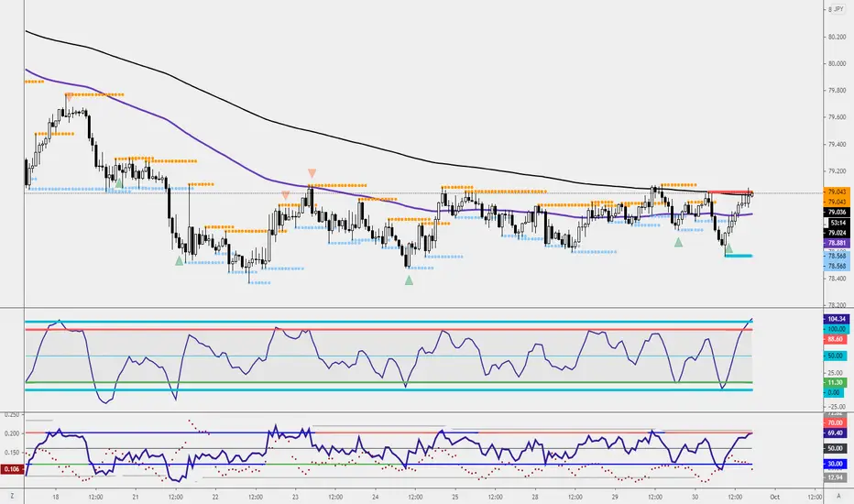Screen dimensions: 854x504
Task: Click the 79.600 price axis tick
Action: click(837, 117)
